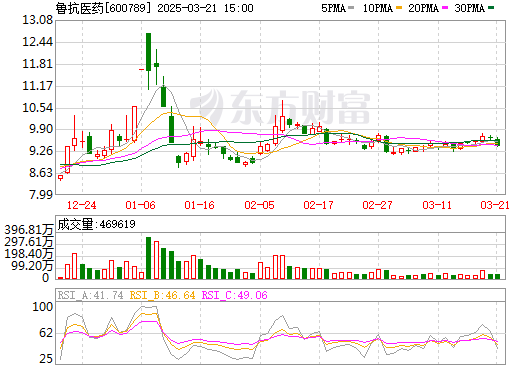Click the 30PMA green legend marker

click(491, 8)
